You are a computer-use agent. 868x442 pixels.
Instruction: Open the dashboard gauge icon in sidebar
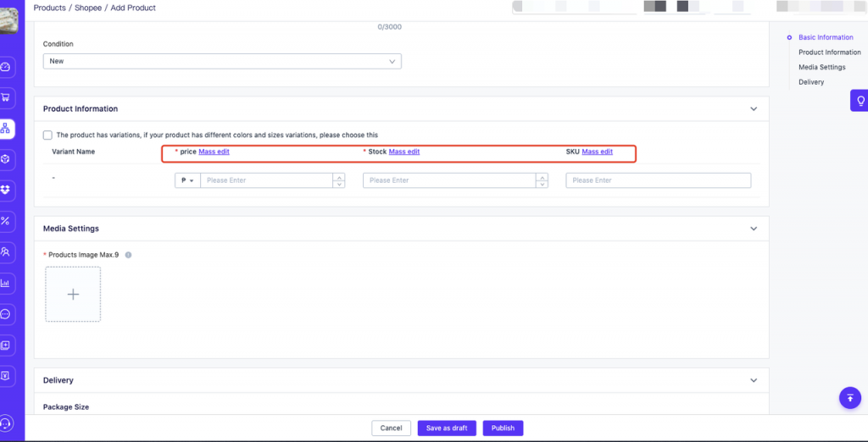pos(6,67)
